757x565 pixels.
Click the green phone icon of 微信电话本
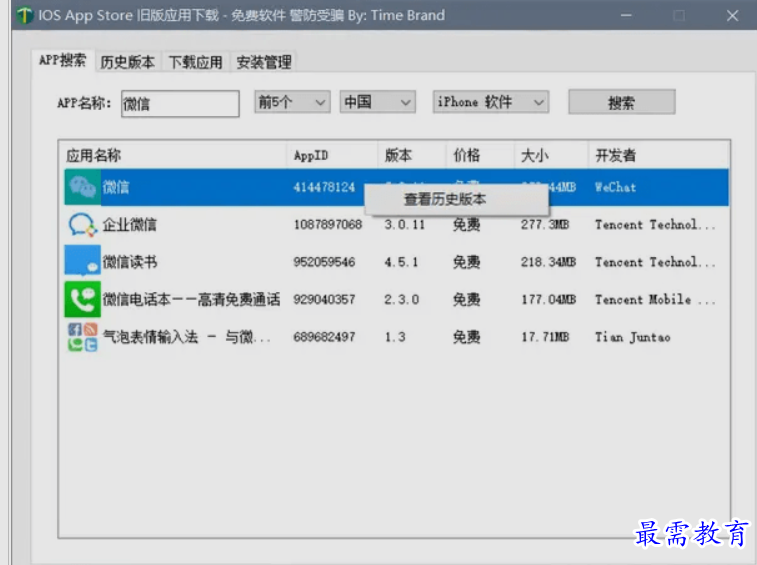point(83,299)
